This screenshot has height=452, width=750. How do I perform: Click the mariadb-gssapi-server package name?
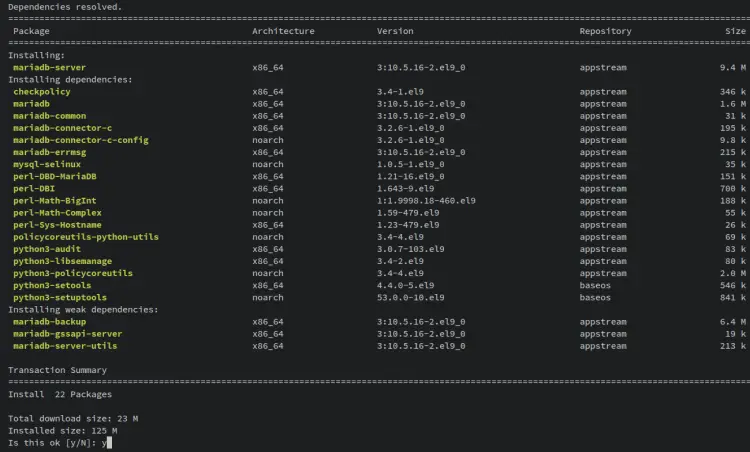click(68, 334)
